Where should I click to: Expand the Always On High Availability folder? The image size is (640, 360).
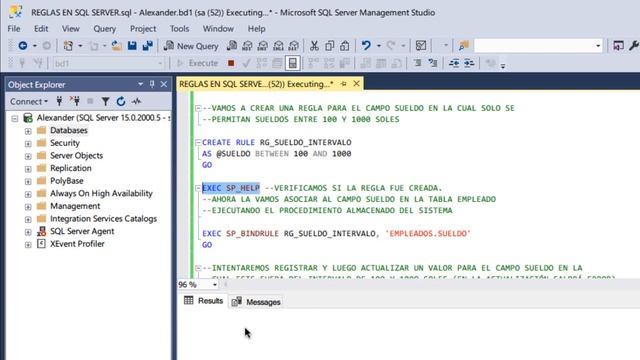(x=28, y=194)
